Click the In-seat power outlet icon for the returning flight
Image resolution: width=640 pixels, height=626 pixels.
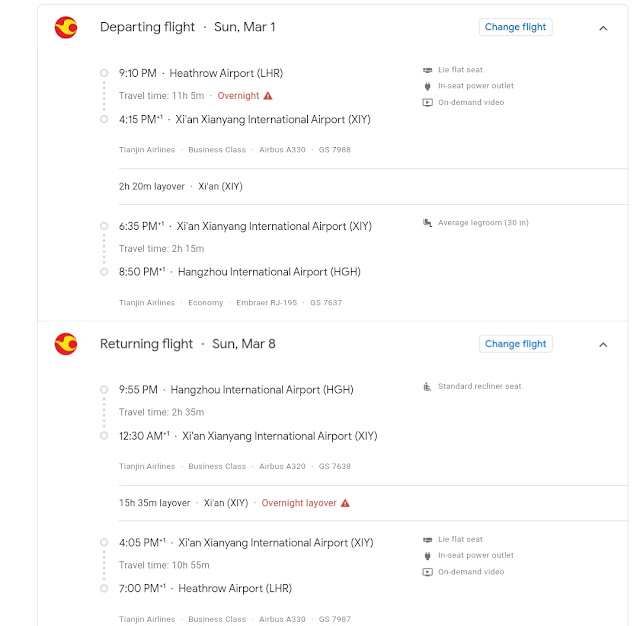tap(427, 556)
